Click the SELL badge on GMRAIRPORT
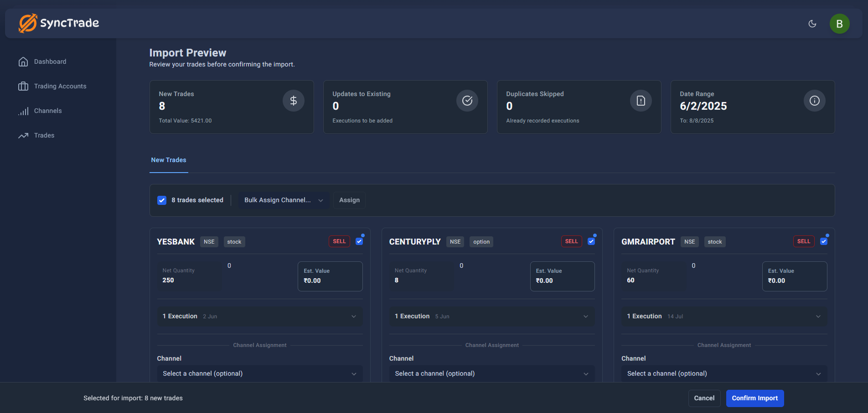868x413 pixels. coord(803,241)
